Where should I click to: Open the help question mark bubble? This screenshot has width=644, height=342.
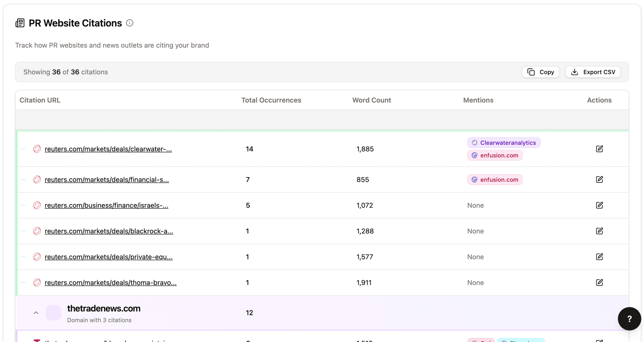629,319
